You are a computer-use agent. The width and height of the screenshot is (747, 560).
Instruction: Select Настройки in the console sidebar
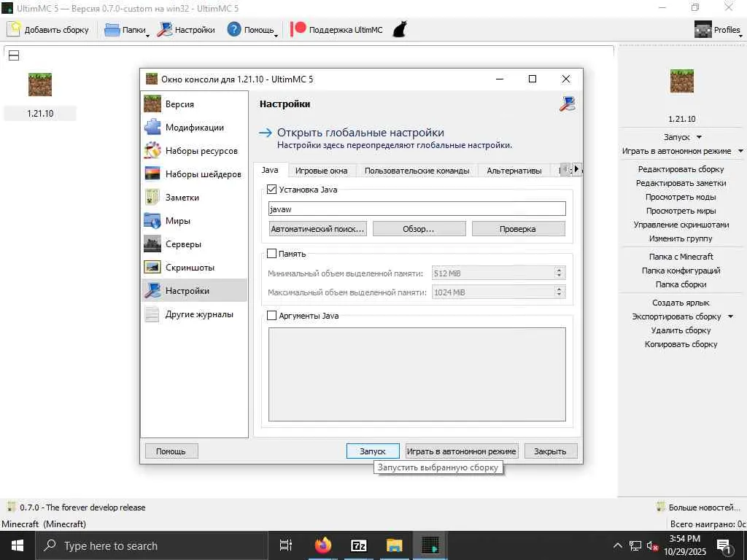[194, 290]
